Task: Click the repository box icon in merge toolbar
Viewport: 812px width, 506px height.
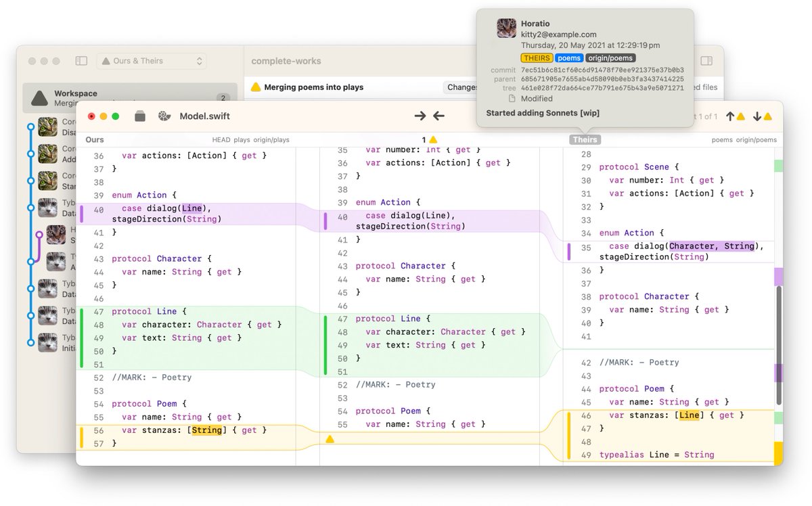Action: click(140, 116)
